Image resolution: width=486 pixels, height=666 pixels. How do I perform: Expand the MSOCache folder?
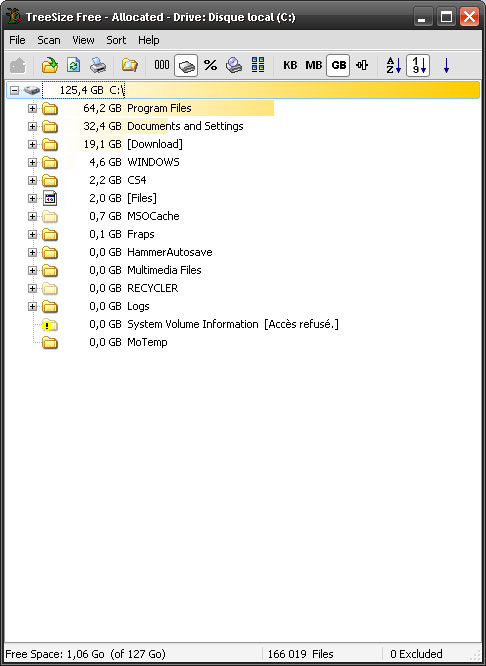coord(32,217)
